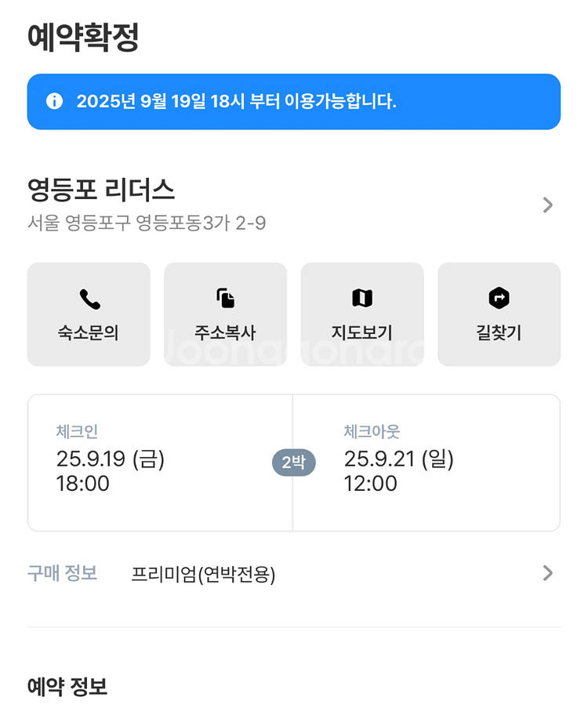The width and height of the screenshot is (588, 704).
Task: Open hotel details via chevron beside 영등포 리더스
Action: pyautogui.click(x=547, y=205)
